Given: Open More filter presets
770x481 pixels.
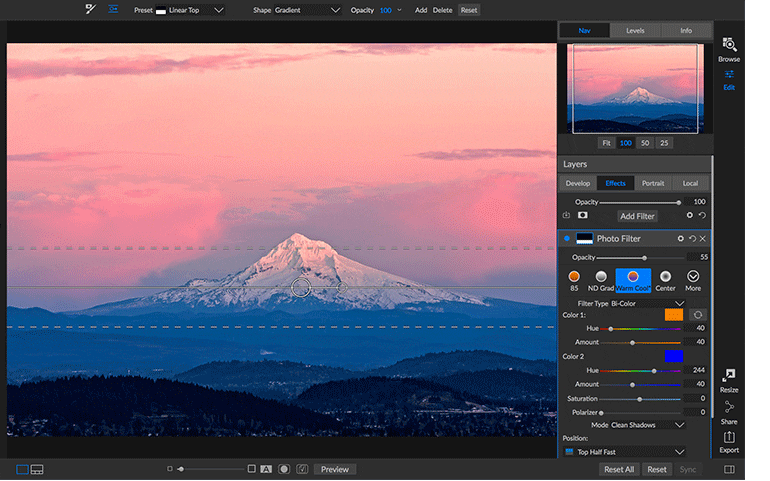Looking at the screenshot, I should (693, 281).
